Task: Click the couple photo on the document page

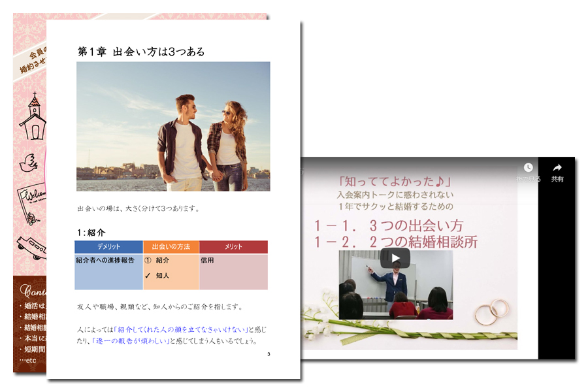Action: (173, 126)
